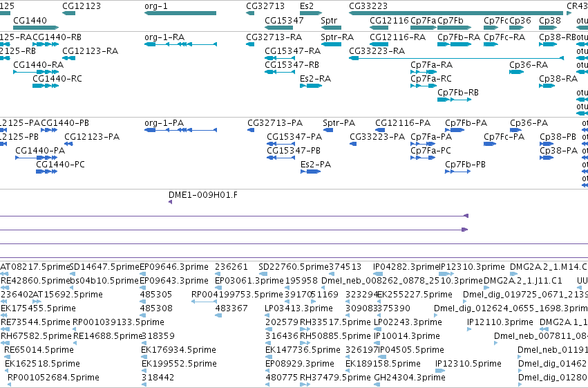Click the Sptr gene label
The width and height of the screenshot is (588, 388).
pyautogui.click(x=329, y=20)
